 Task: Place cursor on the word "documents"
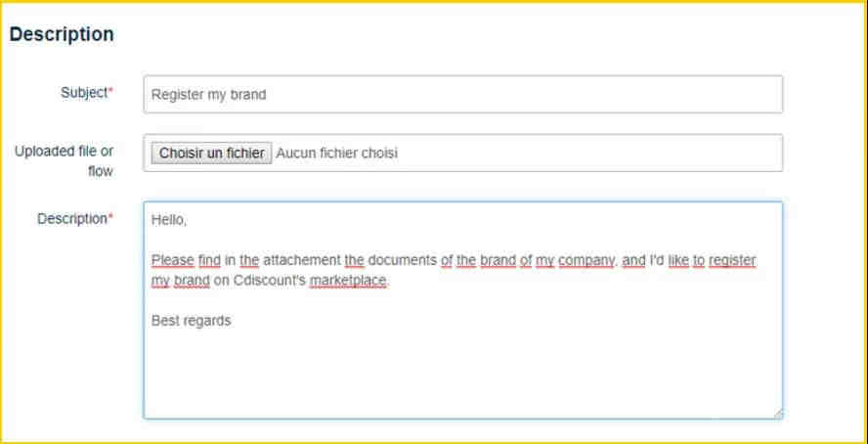pyautogui.click(x=403, y=260)
